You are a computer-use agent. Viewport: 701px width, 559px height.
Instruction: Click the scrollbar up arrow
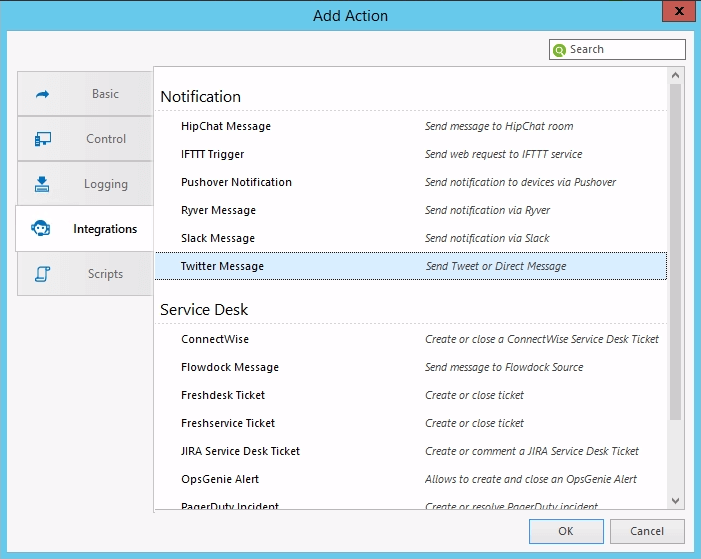[676, 75]
